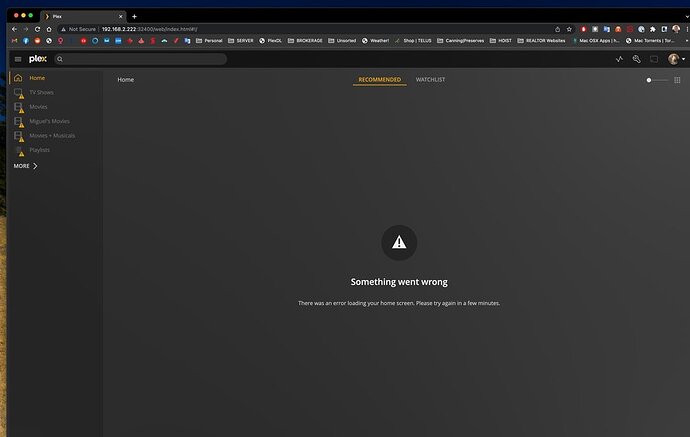Open the Extensions puzzle icon

pos(653,29)
